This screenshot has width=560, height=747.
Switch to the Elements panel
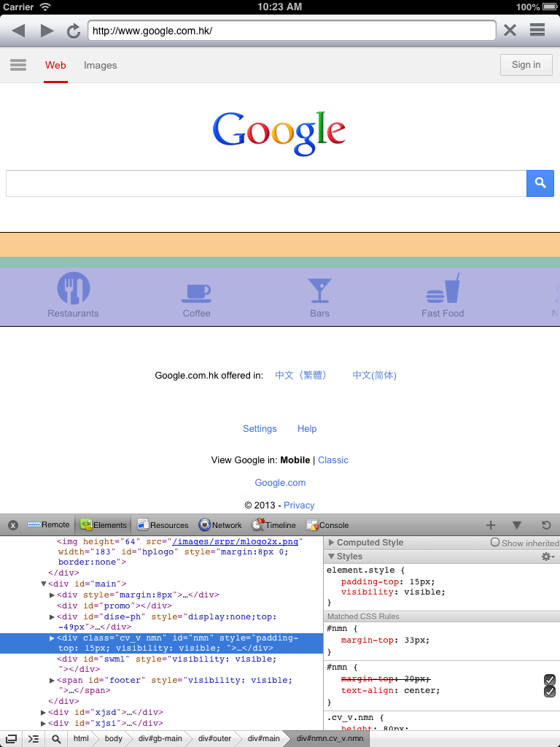pyautogui.click(x=104, y=525)
